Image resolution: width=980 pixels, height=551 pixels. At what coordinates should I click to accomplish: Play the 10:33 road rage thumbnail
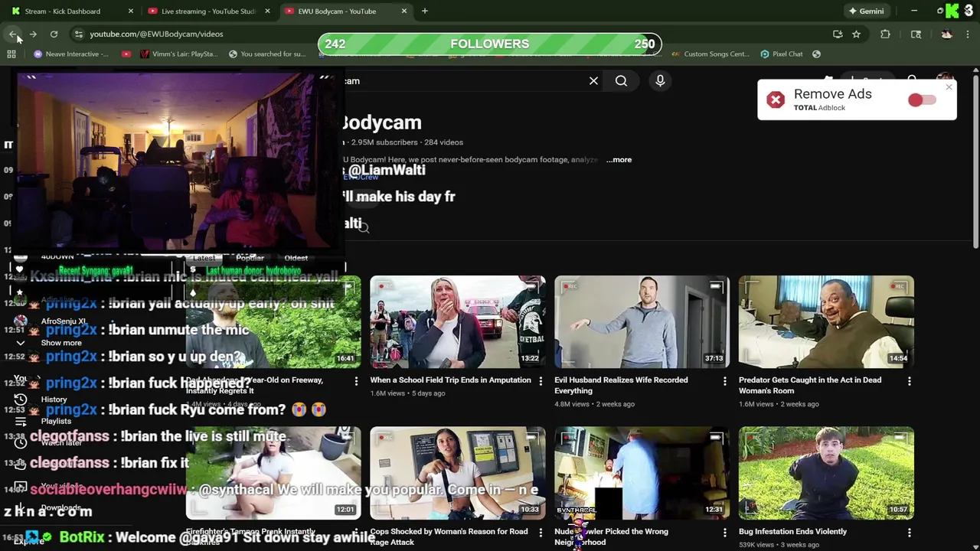458,474
